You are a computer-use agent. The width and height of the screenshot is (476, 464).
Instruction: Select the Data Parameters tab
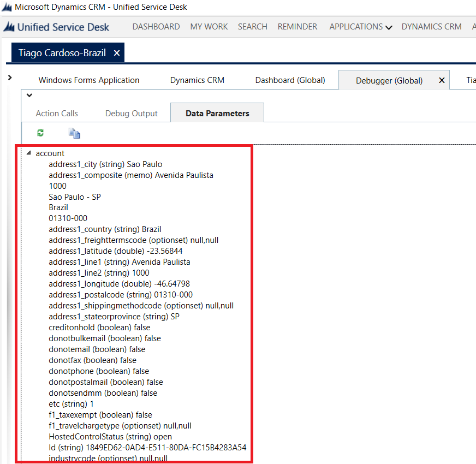coord(217,114)
